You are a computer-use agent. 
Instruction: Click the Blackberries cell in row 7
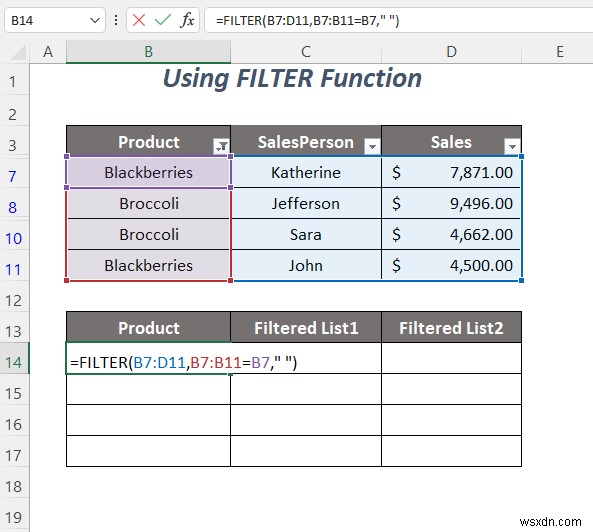click(x=148, y=172)
